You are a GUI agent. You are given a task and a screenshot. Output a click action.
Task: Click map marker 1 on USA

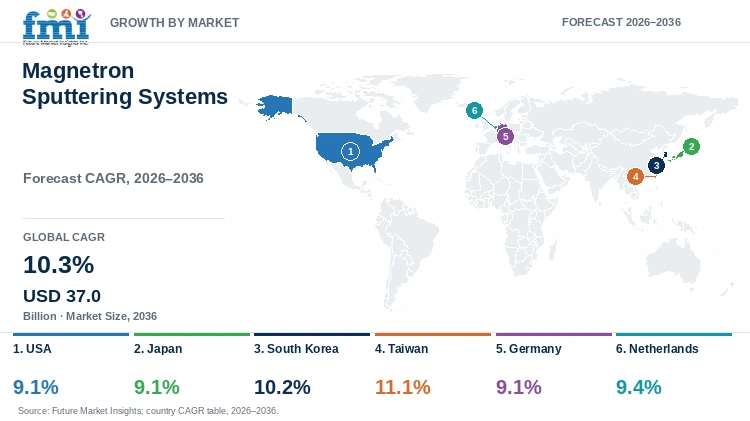(x=350, y=152)
